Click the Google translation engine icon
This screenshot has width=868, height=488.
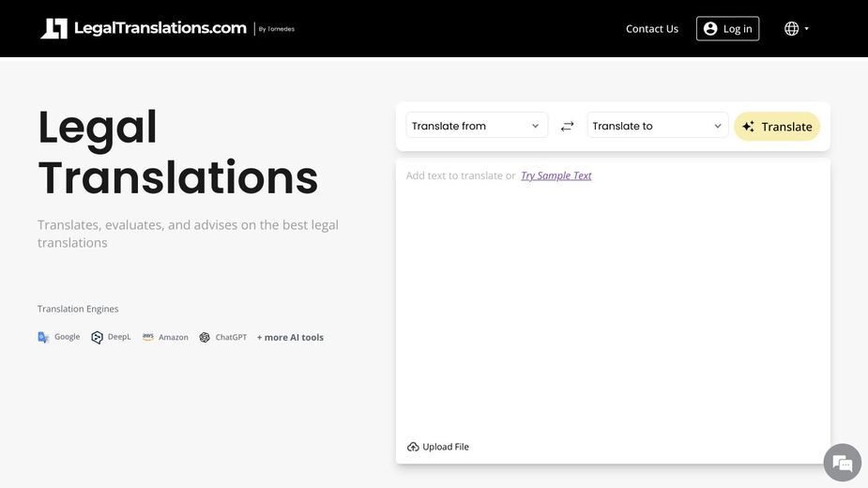43,337
